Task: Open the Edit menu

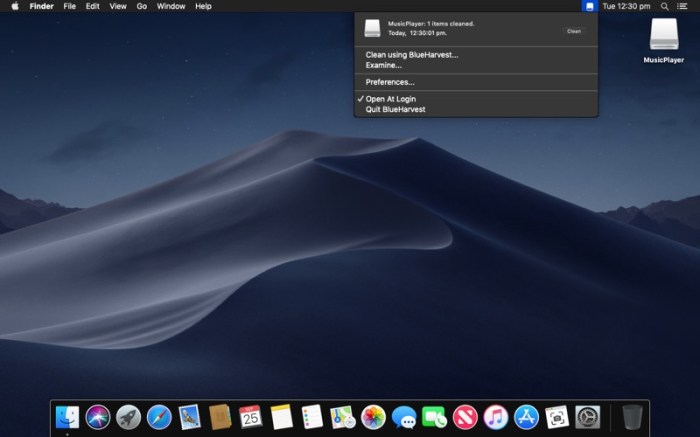Action: (x=92, y=6)
